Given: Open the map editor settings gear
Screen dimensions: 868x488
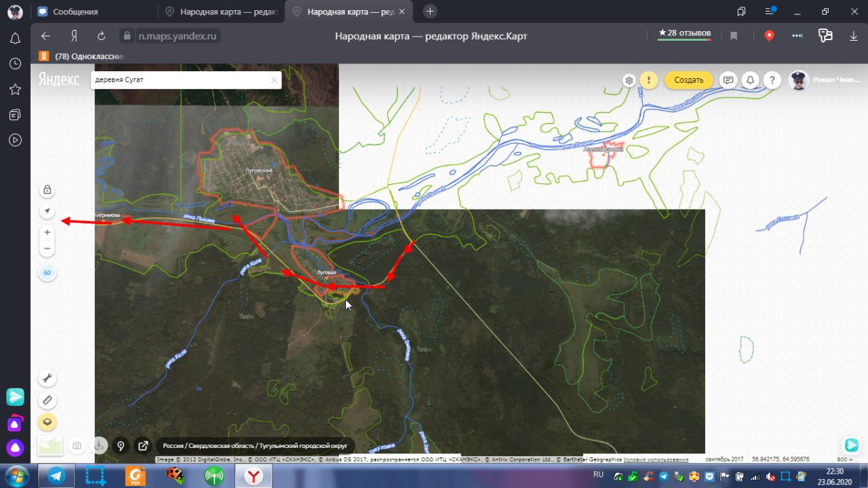Looking at the screenshot, I should [x=629, y=80].
